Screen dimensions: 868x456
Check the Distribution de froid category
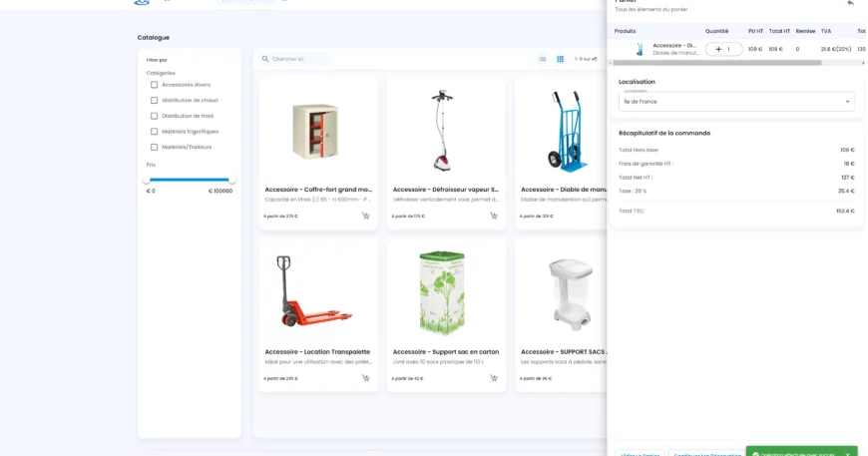click(154, 116)
